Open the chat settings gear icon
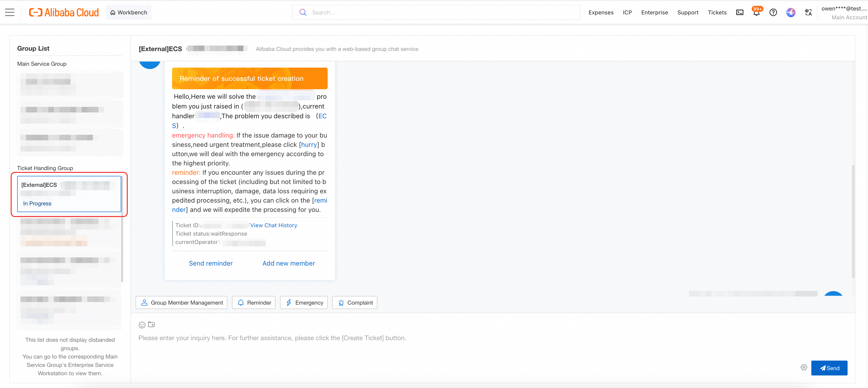This screenshot has height=388, width=868. click(x=804, y=367)
